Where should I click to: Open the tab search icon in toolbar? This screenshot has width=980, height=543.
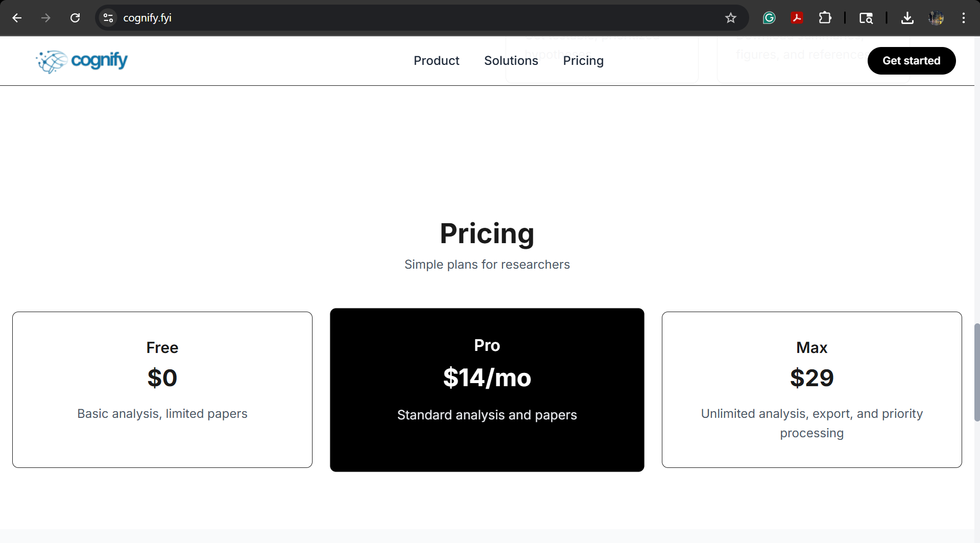pos(866,18)
